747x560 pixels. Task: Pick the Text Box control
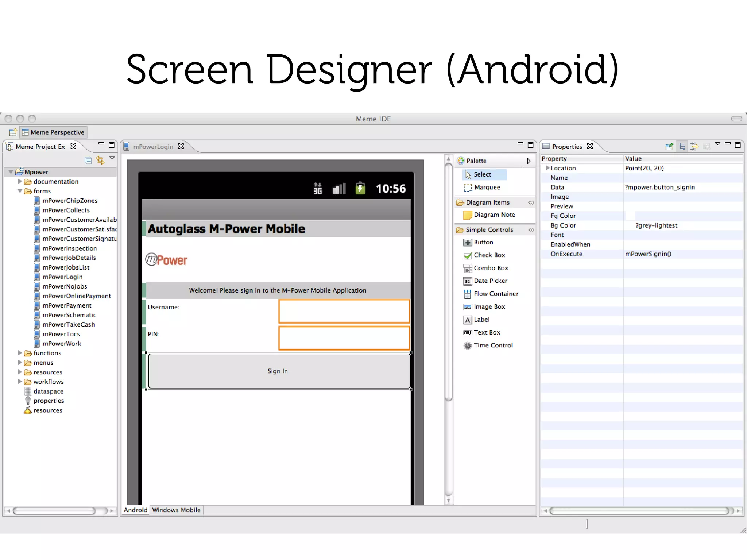[481, 332]
